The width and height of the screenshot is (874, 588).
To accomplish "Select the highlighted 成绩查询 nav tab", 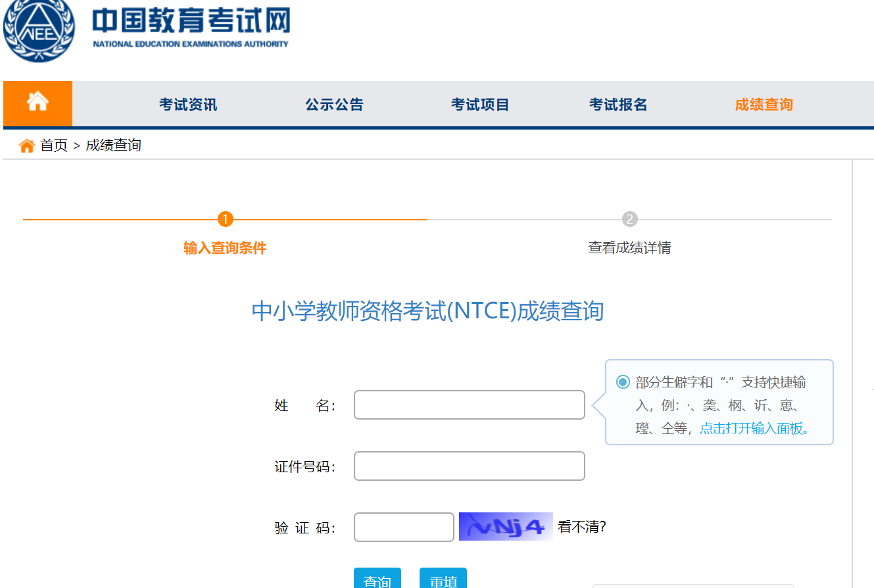I will tap(764, 105).
